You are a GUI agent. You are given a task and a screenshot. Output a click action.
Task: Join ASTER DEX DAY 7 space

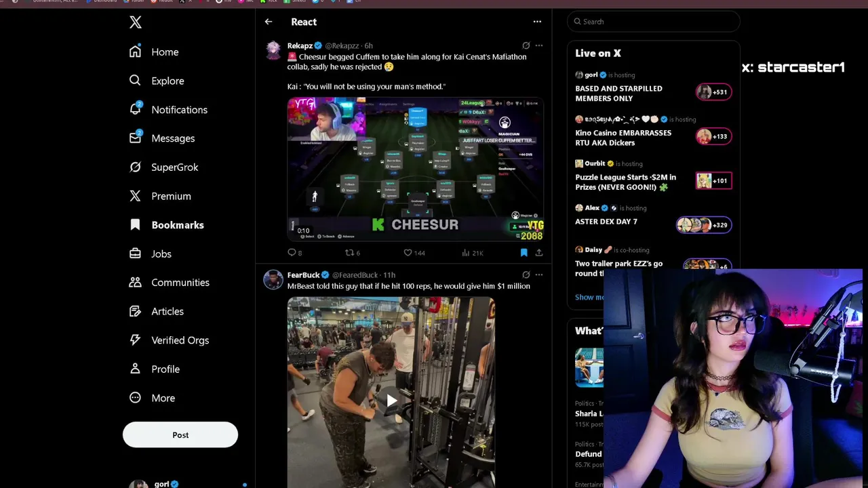tap(606, 222)
